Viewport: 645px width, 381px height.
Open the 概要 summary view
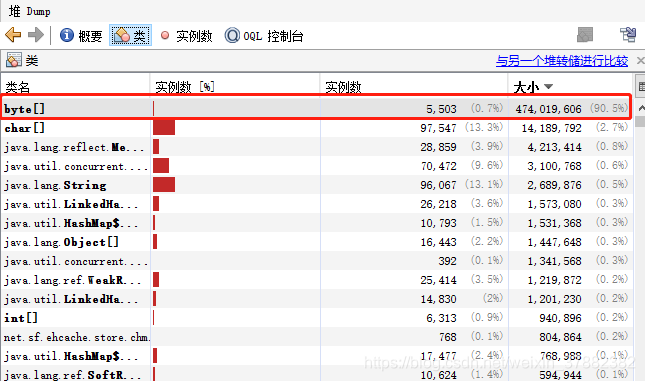(x=81, y=35)
